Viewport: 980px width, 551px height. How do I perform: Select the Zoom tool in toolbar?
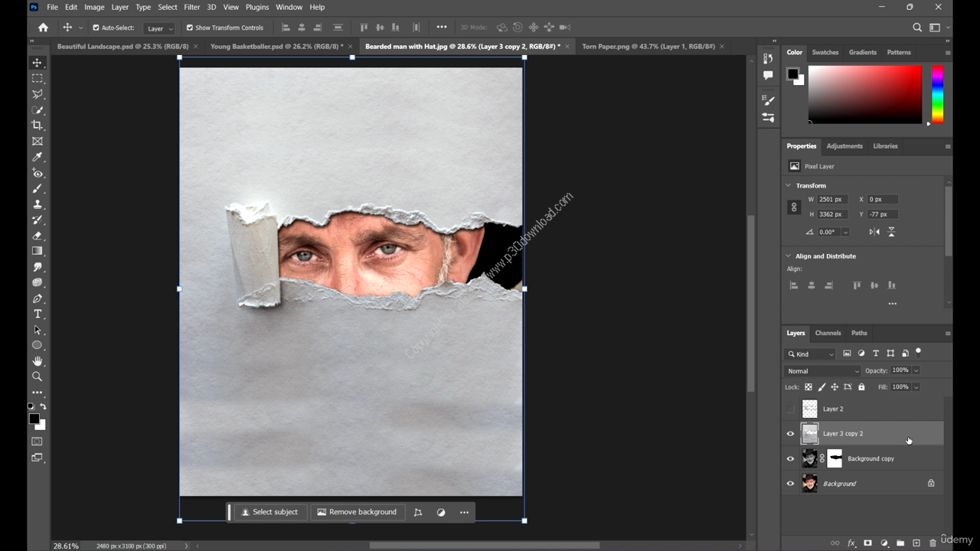coord(37,377)
